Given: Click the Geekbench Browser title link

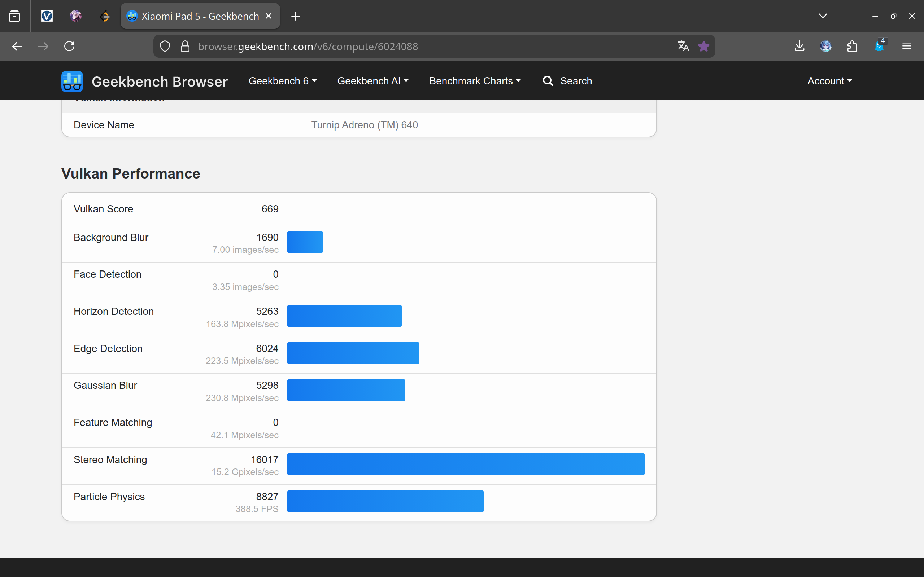Looking at the screenshot, I should click(160, 82).
